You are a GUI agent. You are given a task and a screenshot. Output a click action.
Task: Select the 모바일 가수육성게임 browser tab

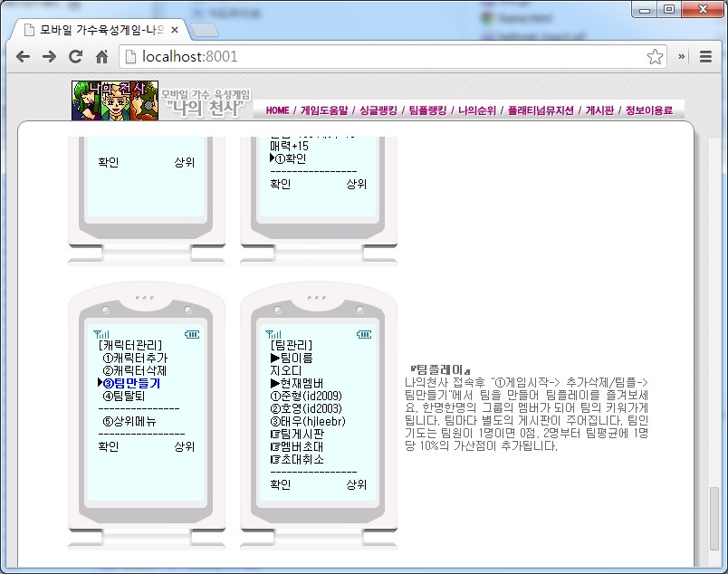click(95, 29)
